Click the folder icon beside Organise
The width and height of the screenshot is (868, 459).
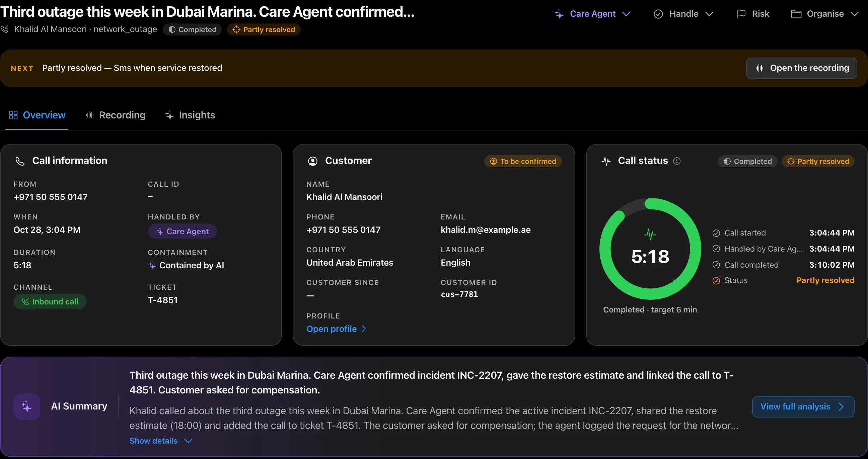pos(796,14)
